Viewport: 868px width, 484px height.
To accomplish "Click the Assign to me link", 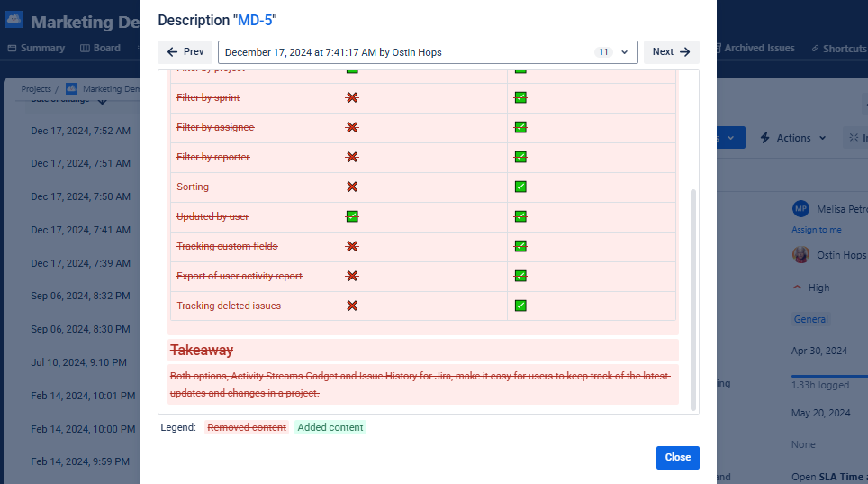I will (x=817, y=230).
